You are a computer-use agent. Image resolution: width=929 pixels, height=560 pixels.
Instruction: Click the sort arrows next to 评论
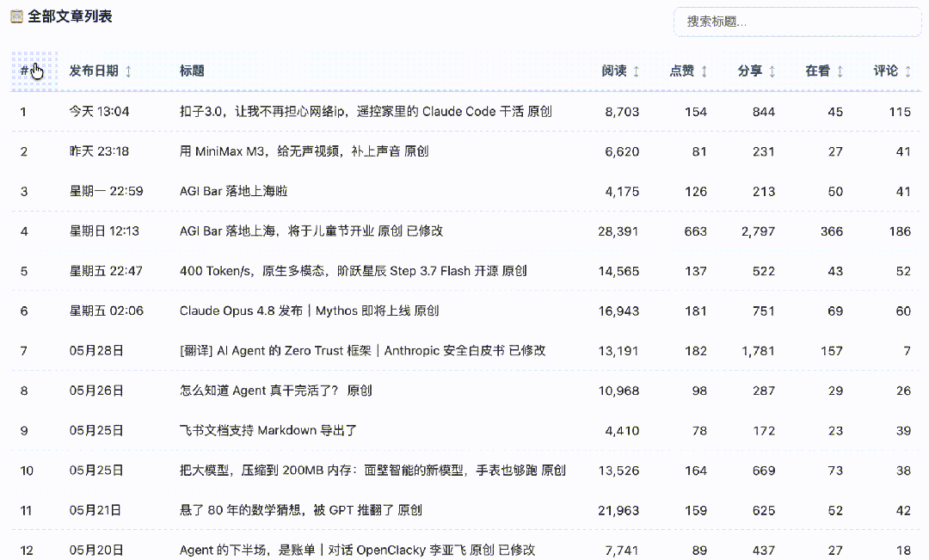click(907, 71)
